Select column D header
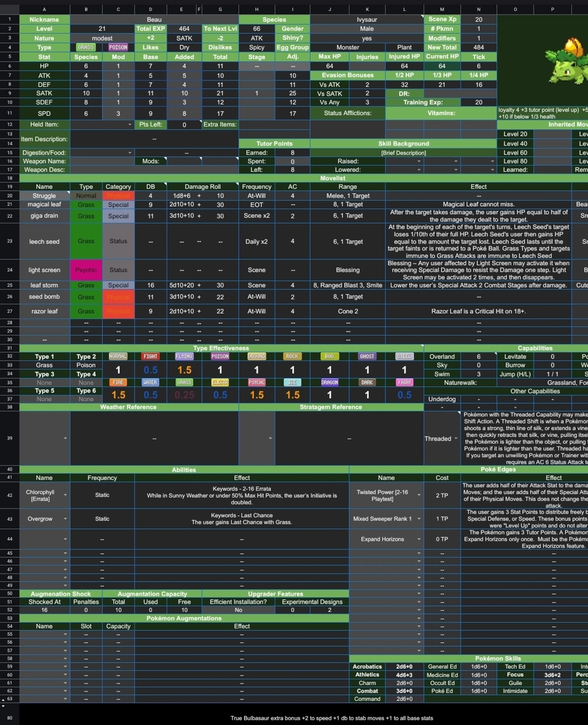The height and width of the screenshot is (725, 588). 150,9
